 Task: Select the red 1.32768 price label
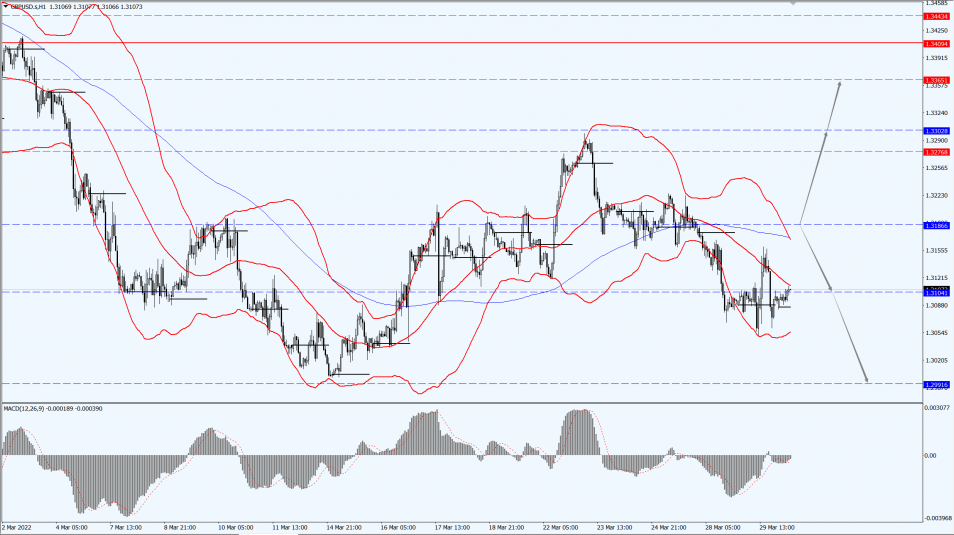[x=937, y=152]
